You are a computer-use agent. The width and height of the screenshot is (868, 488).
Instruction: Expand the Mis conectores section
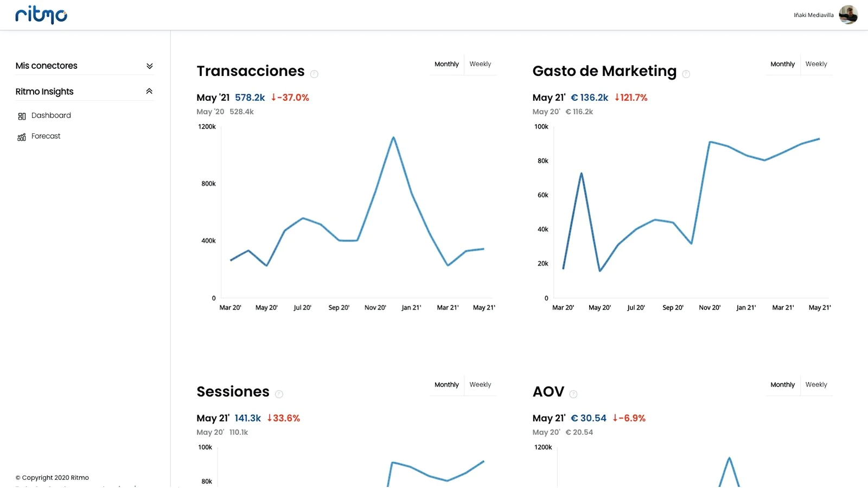150,66
